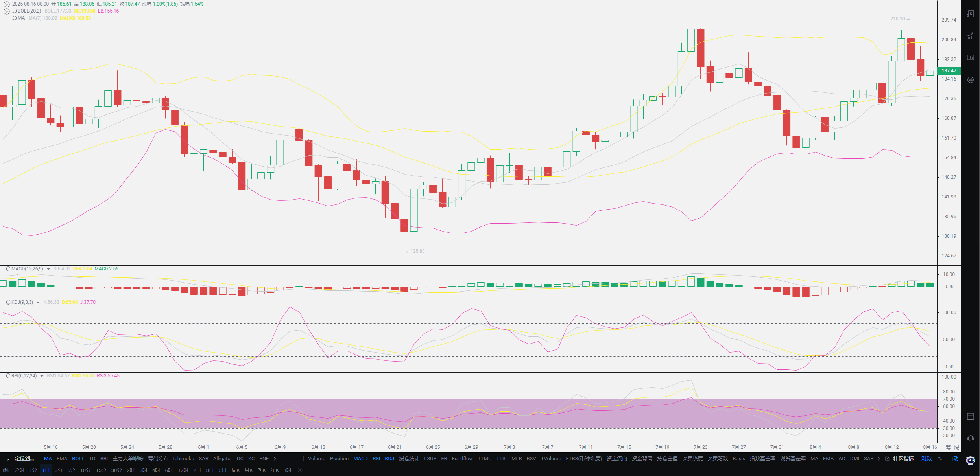Open MACD indicator dropdown arrow

coord(48,269)
